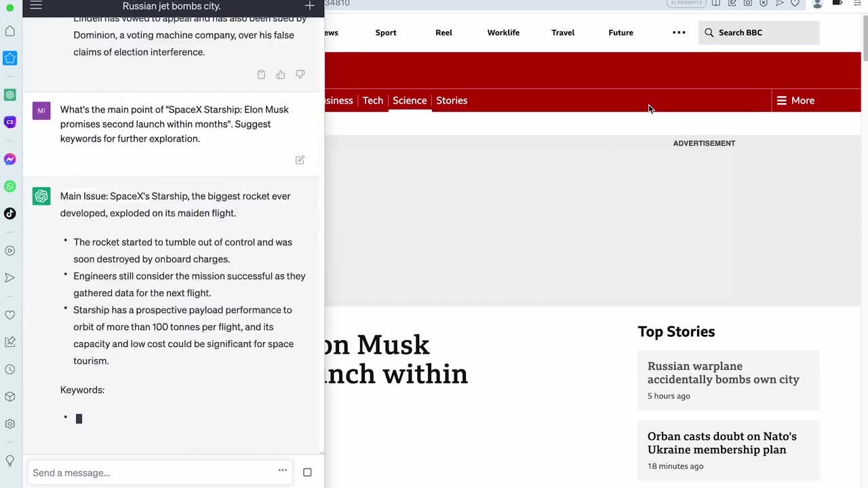Click the Search BBC field
The height and width of the screenshot is (488, 868).
click(x=759, y=33)
